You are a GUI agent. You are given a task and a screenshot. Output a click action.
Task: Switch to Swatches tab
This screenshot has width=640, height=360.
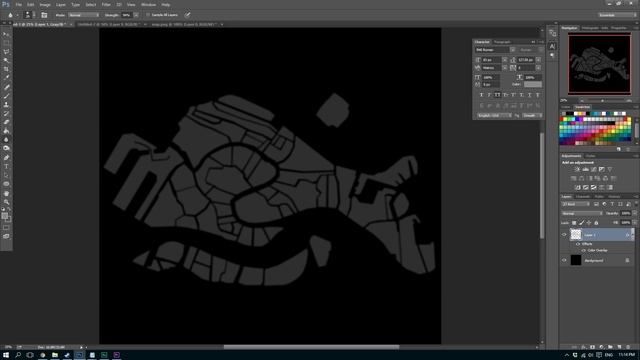click(x=582, y=107)
